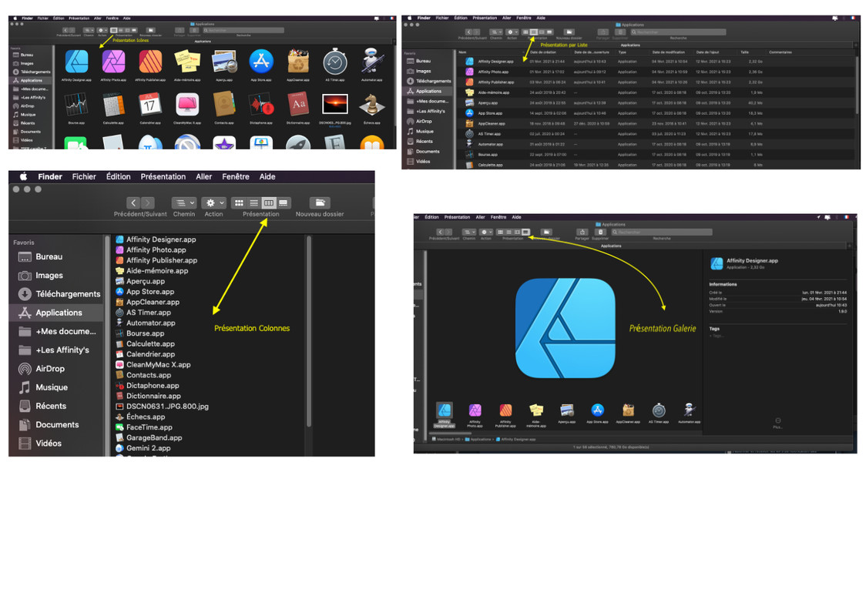Select Affinity Photo.app icon in the icon view window
Viewport: 866px width, 616px height.
113,62
